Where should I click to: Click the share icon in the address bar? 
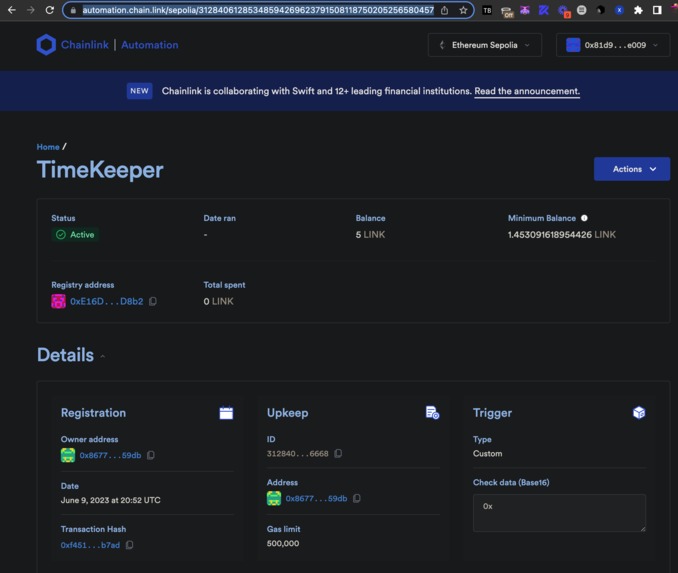point(445,10)
